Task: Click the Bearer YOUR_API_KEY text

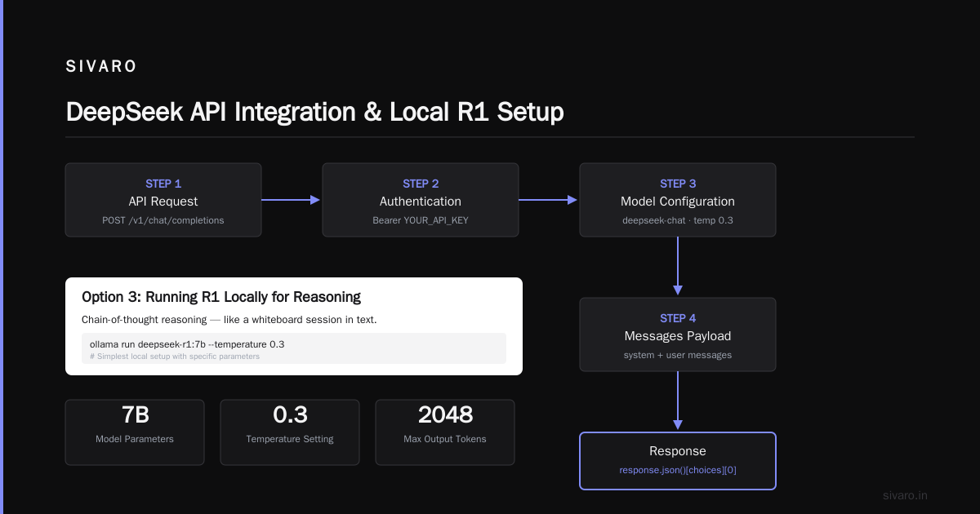Action: (421, 220)
